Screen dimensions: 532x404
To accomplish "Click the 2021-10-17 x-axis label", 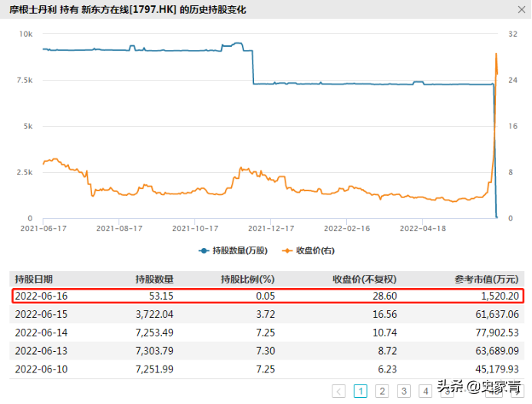I will pyautogui.click(x=195, y=229).
